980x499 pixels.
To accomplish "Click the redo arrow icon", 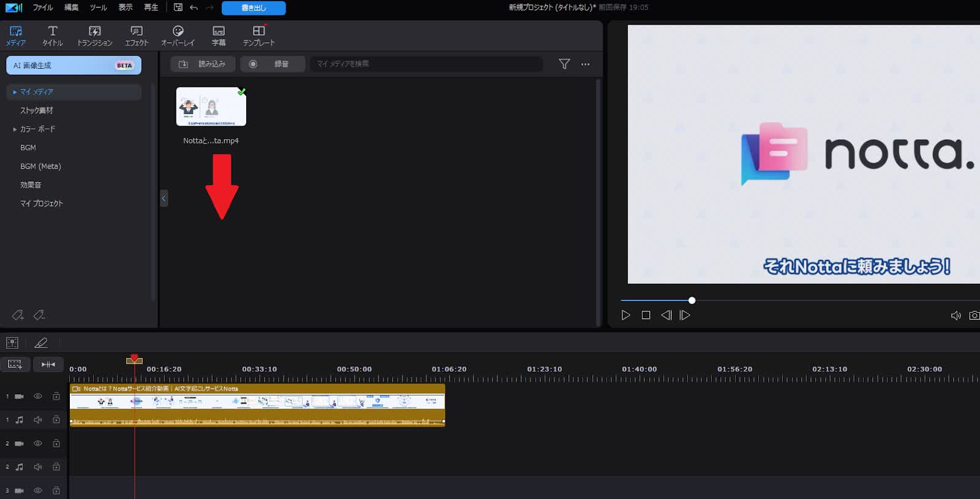I will click(x=209, y=7).
